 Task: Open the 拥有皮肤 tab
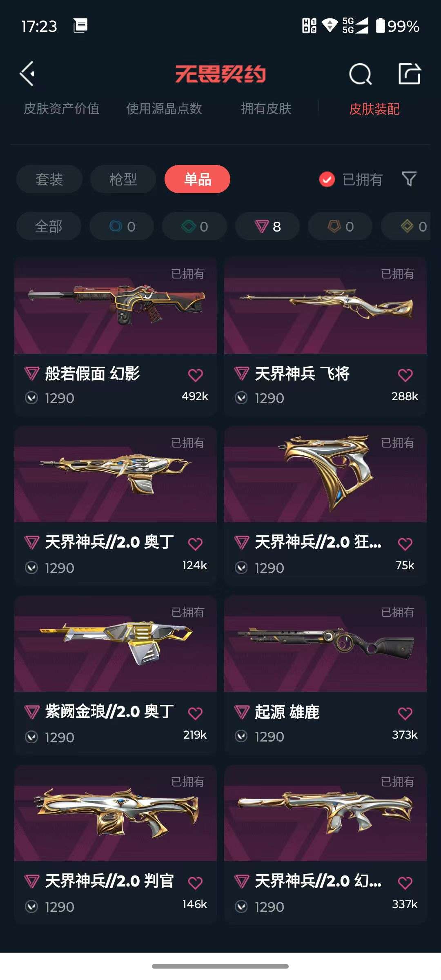266,109
